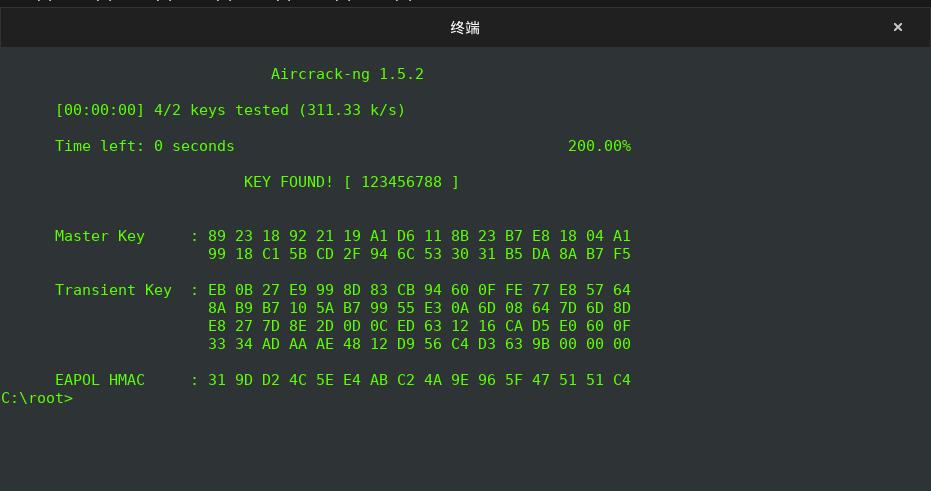This screenshot has width=931, height=491.
Task: Click the Transient Key row starting E8 27
Action: [x=419, y=326]
